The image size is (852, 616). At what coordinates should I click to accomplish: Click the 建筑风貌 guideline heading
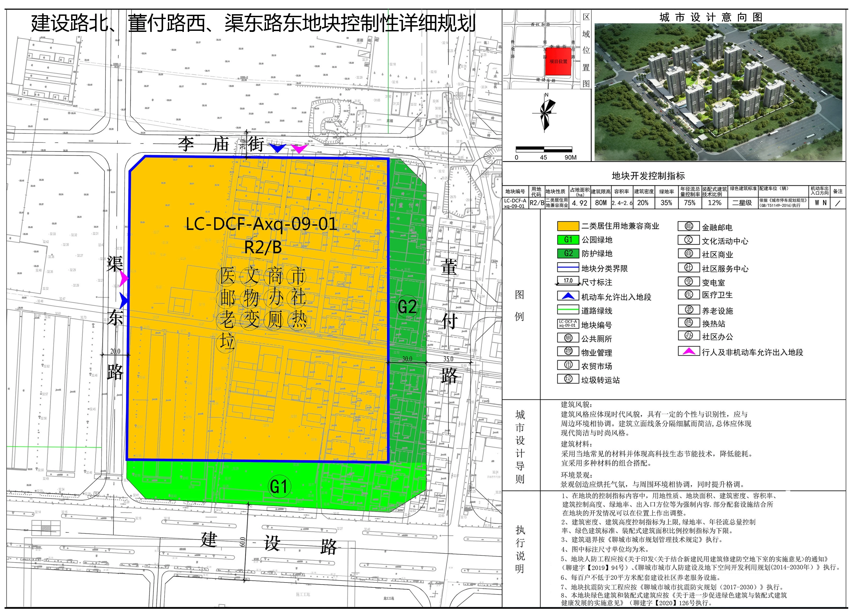point(576,405)
